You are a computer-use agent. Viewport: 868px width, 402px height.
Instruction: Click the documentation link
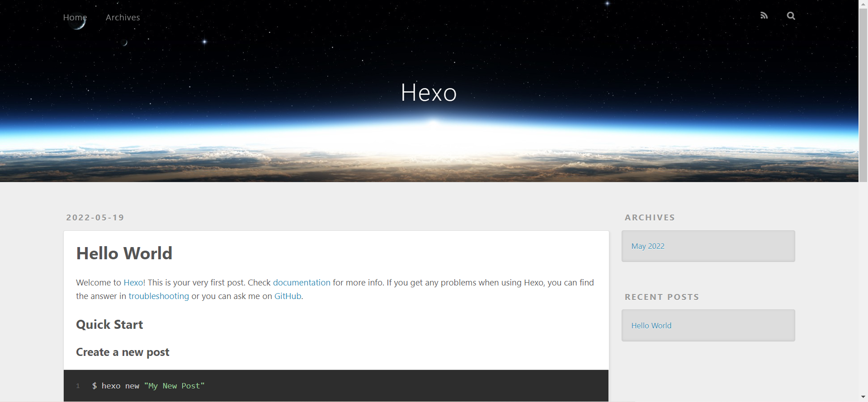click(302, 282)
